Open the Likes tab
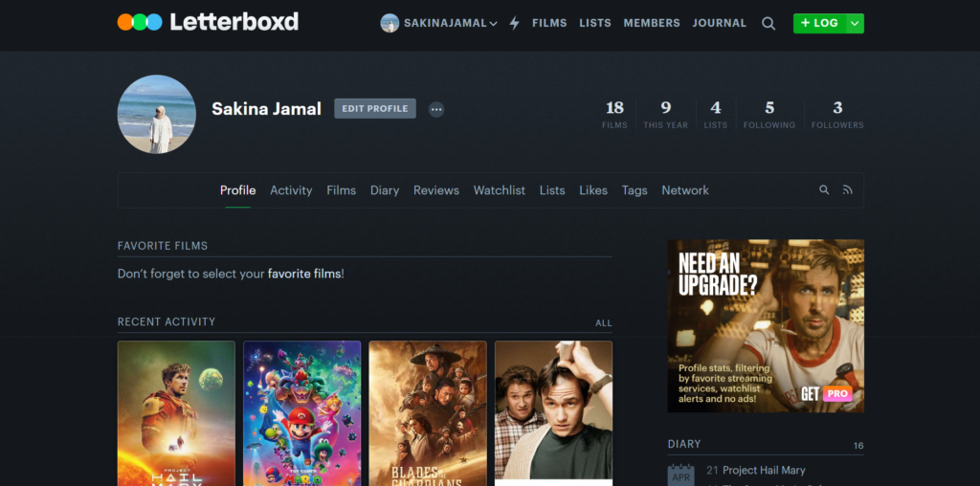 [x=593, y=189]
